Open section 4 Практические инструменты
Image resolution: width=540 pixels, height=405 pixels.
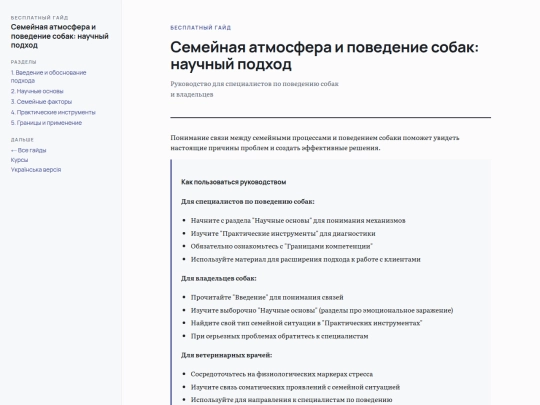tap(53, 112)
